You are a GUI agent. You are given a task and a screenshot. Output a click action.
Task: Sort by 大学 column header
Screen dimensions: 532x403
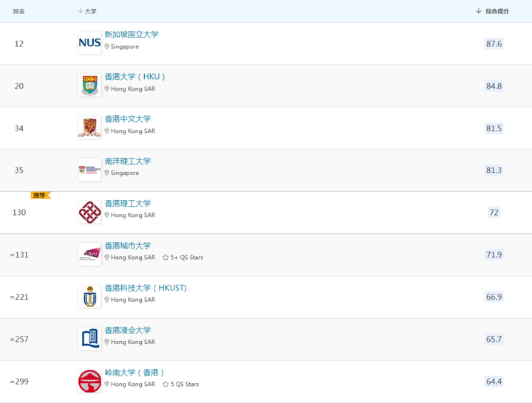tap(87, 11)
